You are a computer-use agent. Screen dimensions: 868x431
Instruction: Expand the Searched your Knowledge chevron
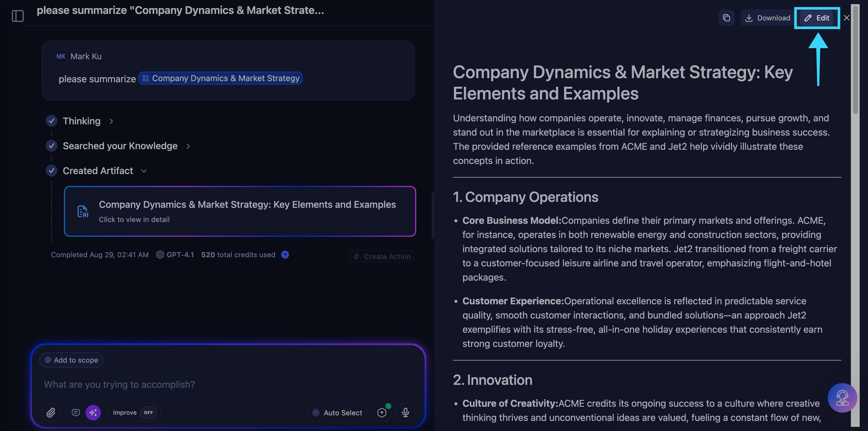[x=188, y=146]
